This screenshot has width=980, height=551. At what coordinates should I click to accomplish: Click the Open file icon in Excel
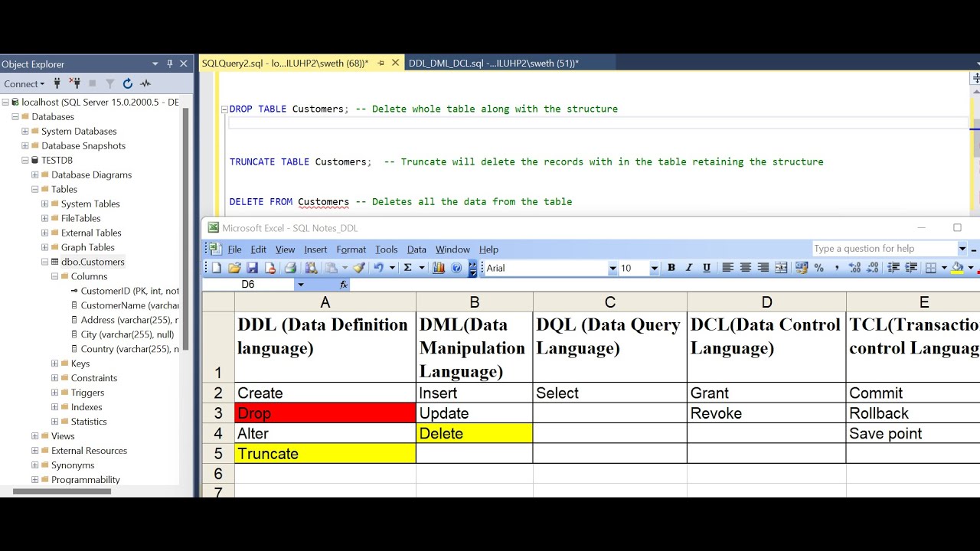pos(234,268)
